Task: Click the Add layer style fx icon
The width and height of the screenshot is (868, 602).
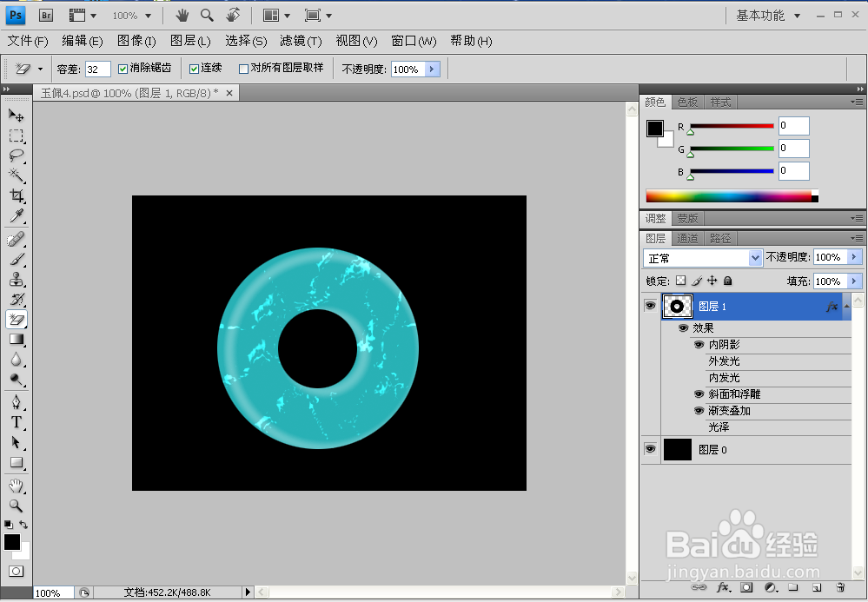Action: (x=723, y=588)
